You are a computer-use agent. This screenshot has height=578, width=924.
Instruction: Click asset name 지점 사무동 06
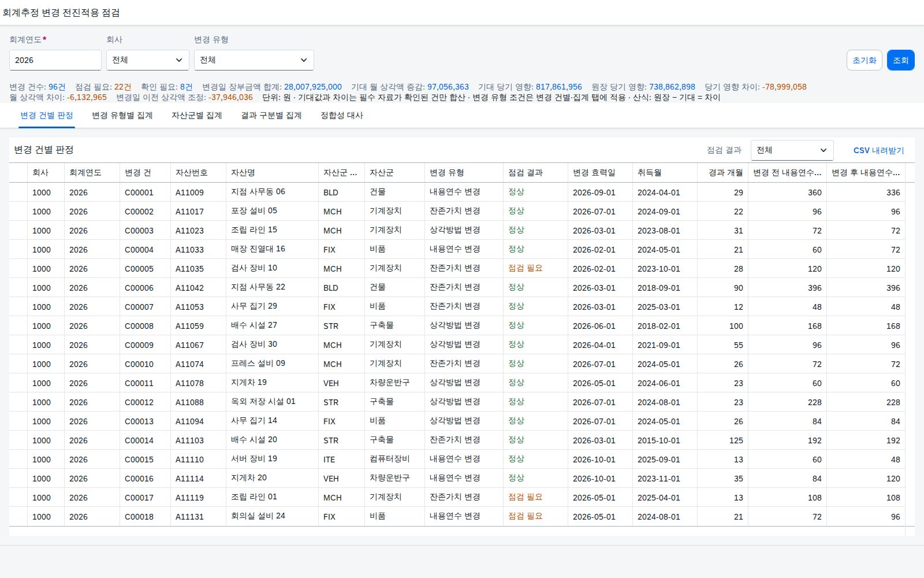tap(258, 192)
